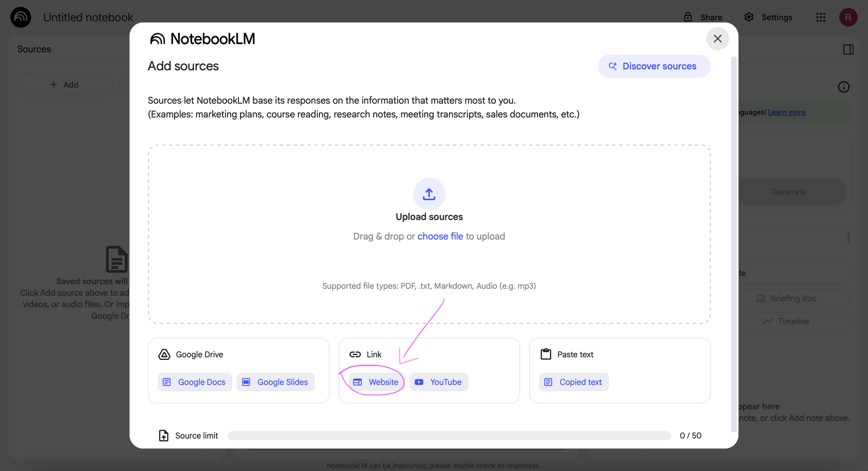Open the Share button in header
This screenshot has width=868, height=471.
tap(704, 17)
